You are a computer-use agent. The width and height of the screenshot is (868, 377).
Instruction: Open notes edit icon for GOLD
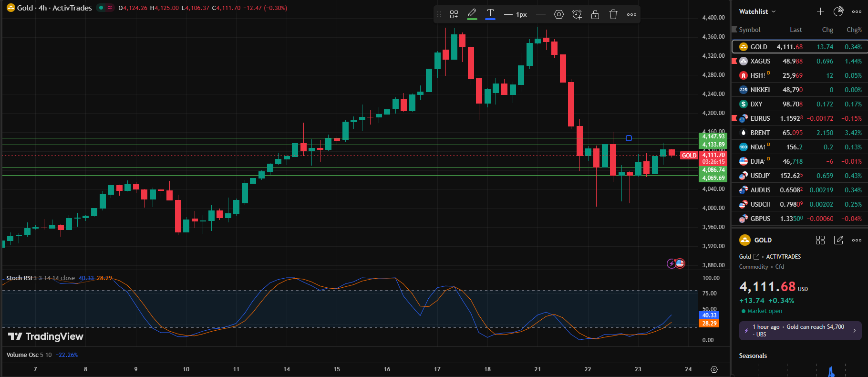coord(838,240)
